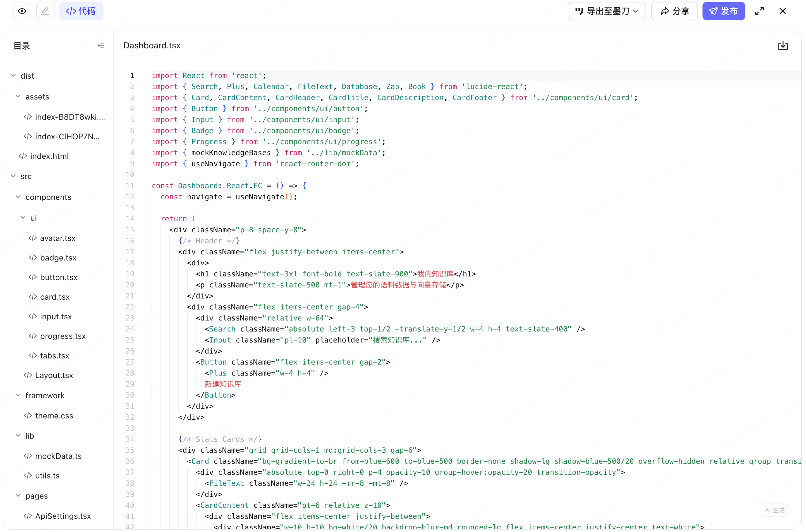This screenshot has width=806, height=532.
Task: Collapse the dist folder
Action: point(13,76)
